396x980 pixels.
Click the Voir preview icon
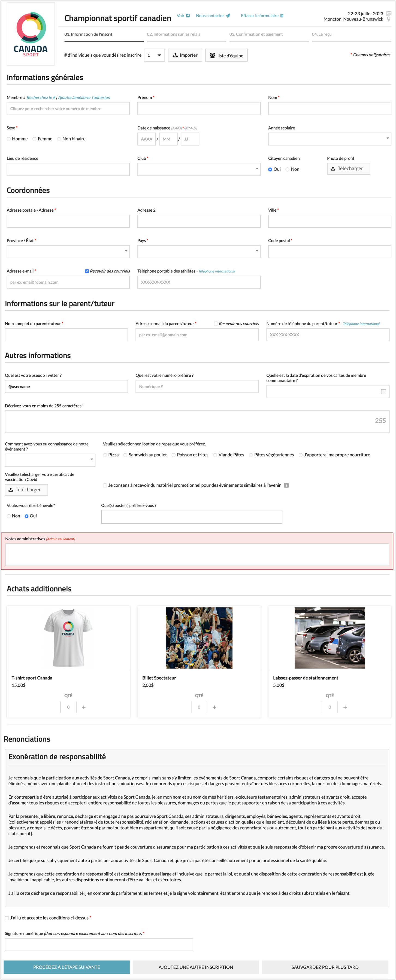pos(188,16)
